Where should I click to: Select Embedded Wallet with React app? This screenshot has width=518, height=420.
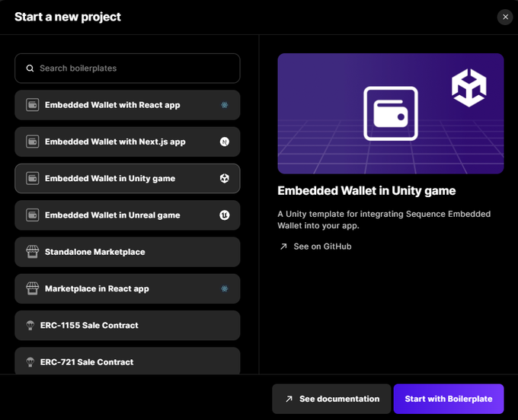coord(127,105)
